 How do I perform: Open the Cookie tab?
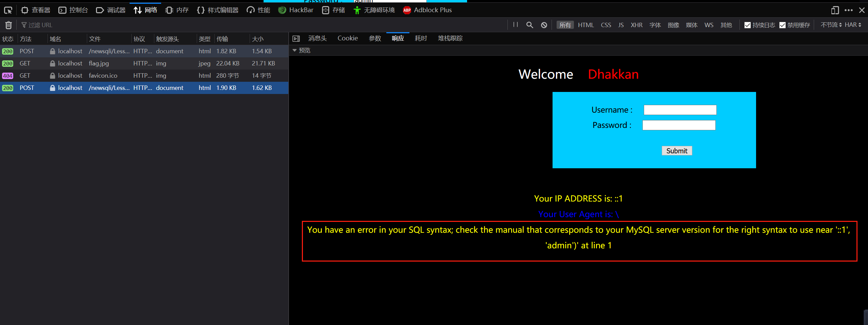coord(348,38)
